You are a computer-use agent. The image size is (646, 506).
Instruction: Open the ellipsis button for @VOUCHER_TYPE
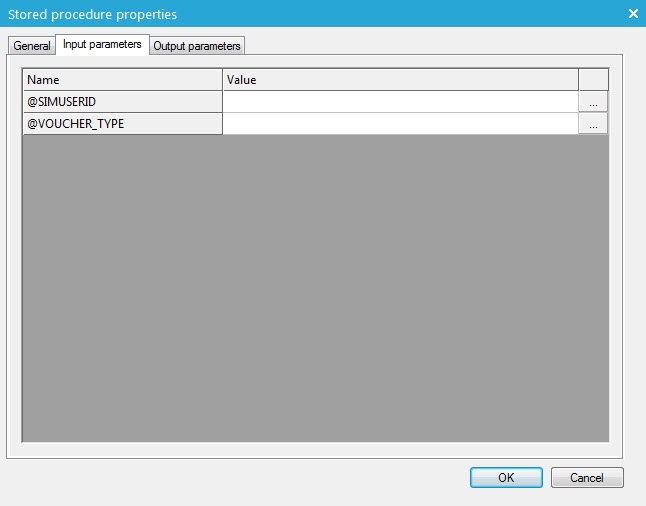tap(593, 124)
